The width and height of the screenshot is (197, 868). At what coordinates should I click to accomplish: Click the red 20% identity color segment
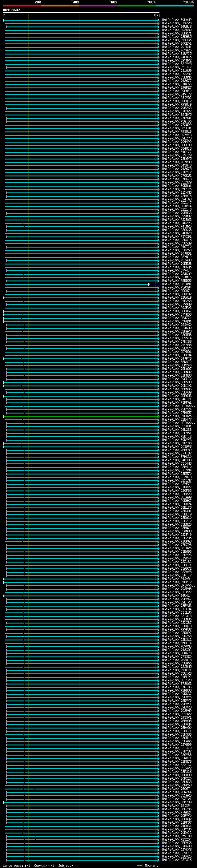pyautogui.click(x=22, y=6)
